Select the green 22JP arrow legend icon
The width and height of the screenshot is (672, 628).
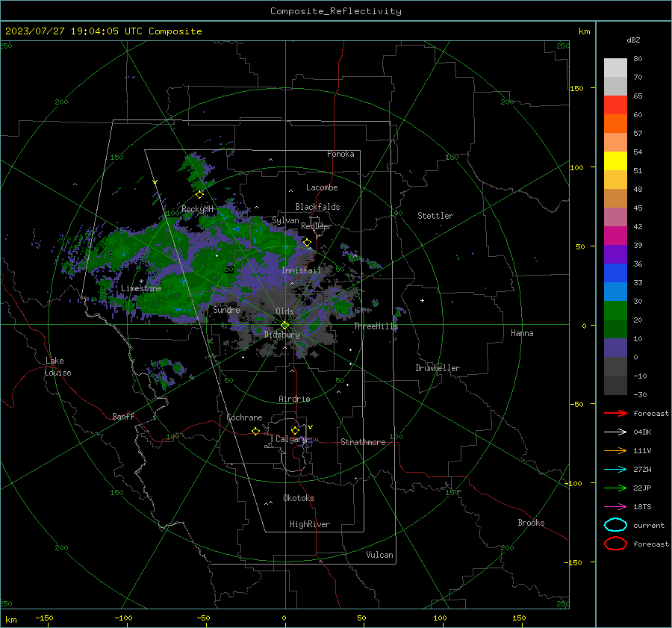point(615,488)
